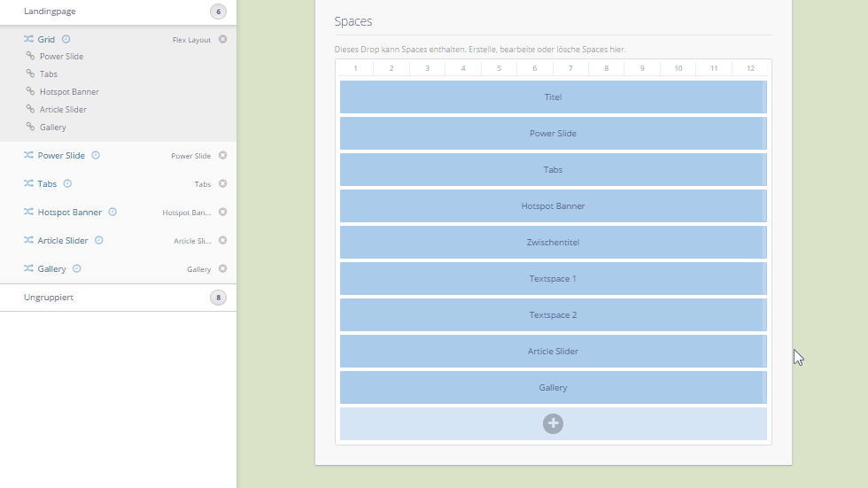Viewport: 868px width, 488px height.
Task: Select the Titel space block
Action: [552, 97]
